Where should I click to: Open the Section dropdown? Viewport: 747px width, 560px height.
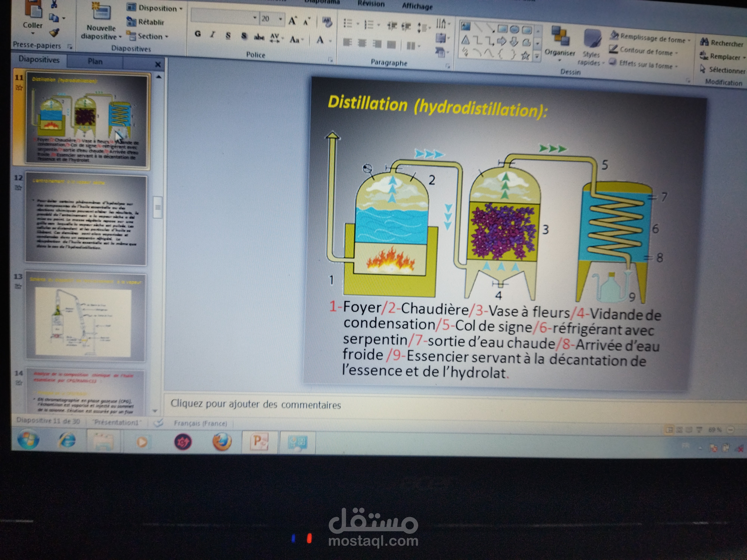point(147,36)
